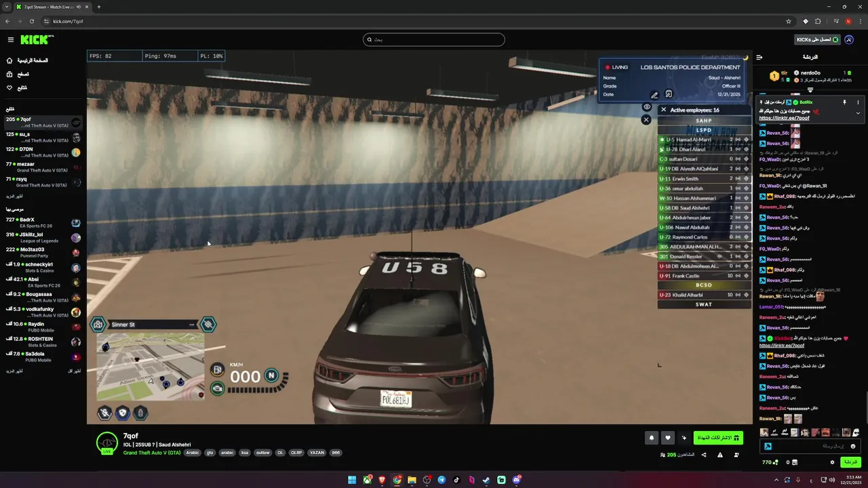This screenshot has width=868, height=488.
Task: Click the chat message input field
Action: 810,446
